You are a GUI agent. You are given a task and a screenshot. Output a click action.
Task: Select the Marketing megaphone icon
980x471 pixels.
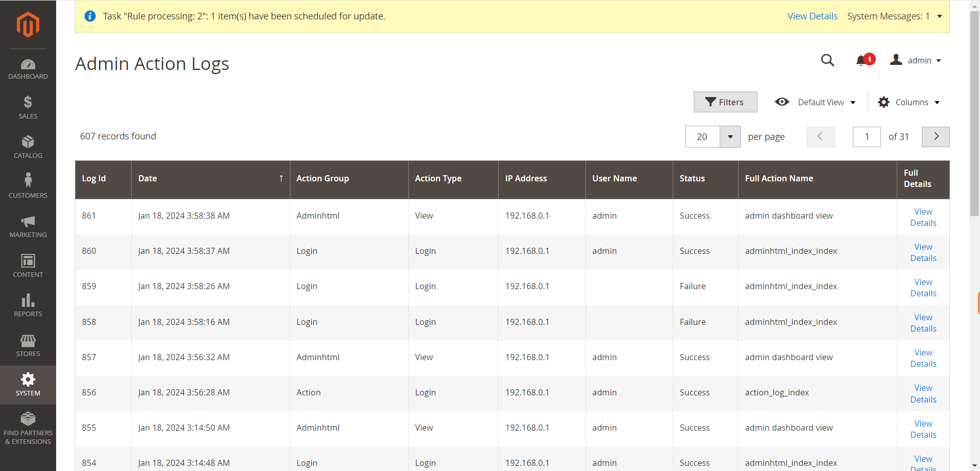28,225
